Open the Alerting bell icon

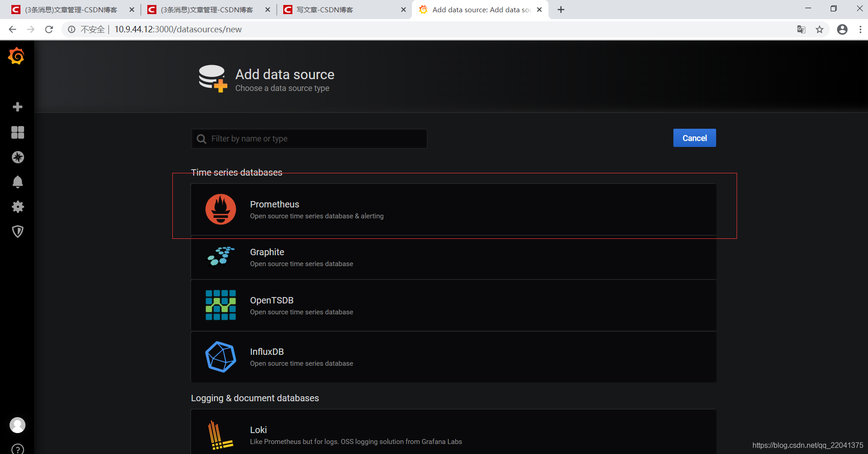coord(18,182)
